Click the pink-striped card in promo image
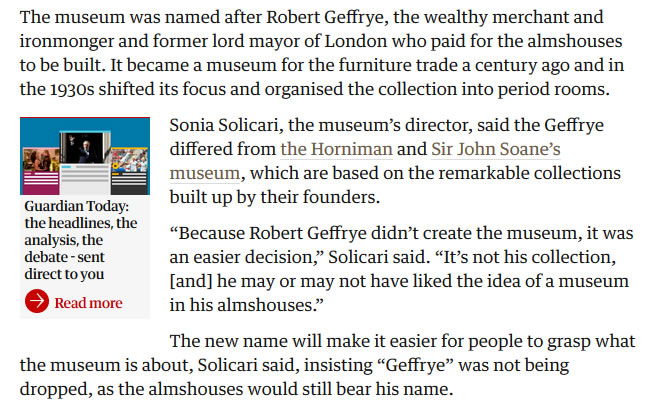This screenshot has height=406, width=662. [x=41, y=171]
